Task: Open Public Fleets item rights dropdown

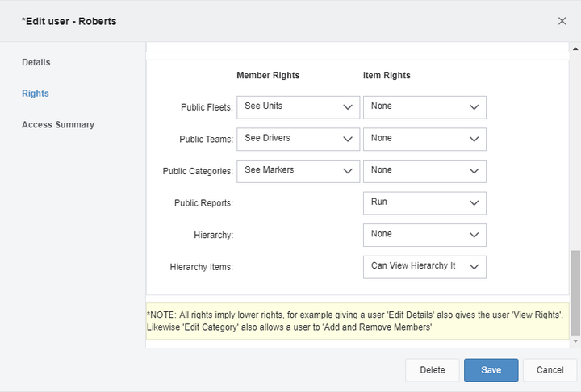Action: (x=424, y=107)
